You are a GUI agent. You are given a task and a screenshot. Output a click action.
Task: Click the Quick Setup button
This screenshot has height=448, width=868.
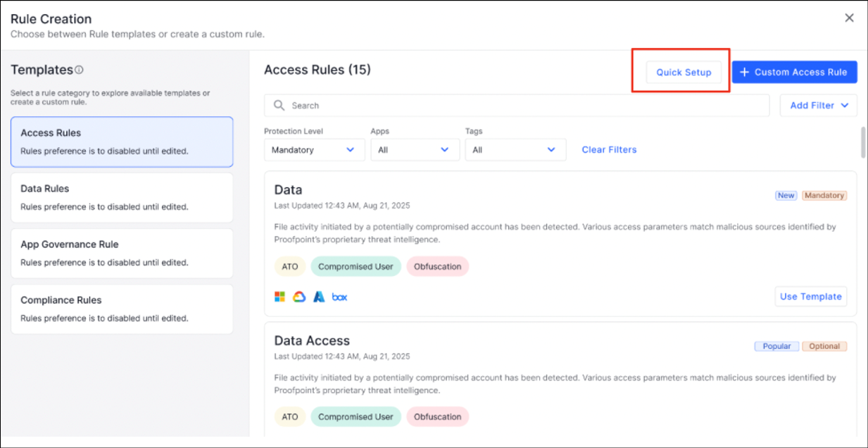(684, 72)
